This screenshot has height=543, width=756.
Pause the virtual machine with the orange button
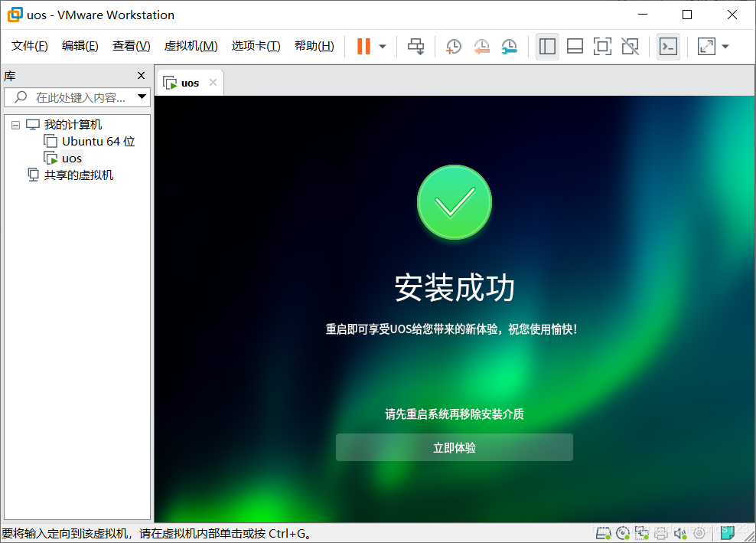coord(363,47)
